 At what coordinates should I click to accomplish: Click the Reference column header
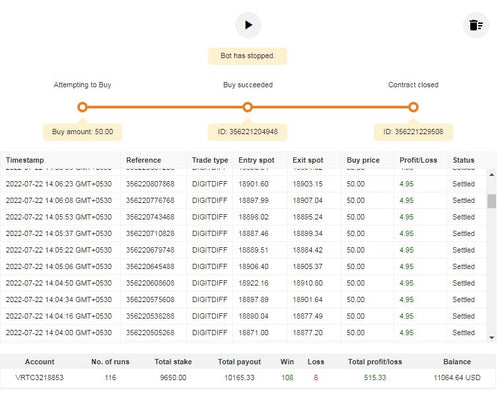coord(143,160)
